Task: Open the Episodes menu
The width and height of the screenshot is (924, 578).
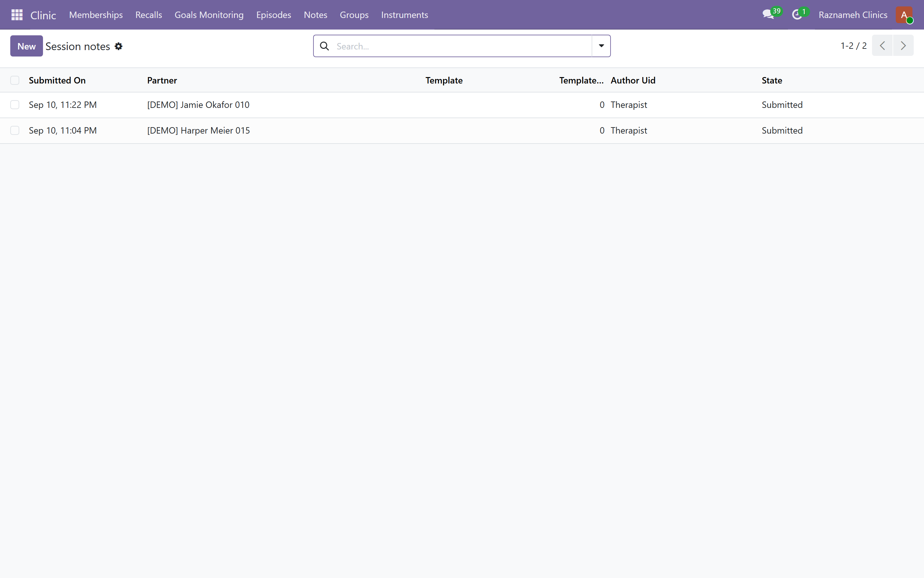Action: (x=273, y=15)
